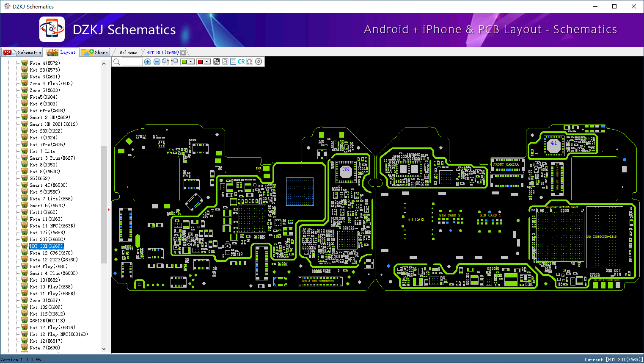Click the board icon beside S5(X652)
Viewport: 644px width, 363px height.
[25, 178]
